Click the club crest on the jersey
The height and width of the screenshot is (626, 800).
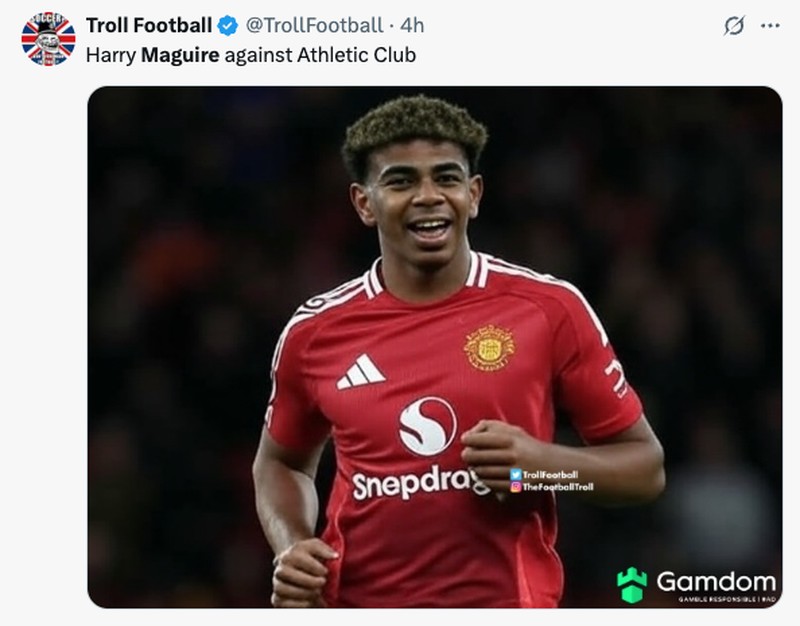pyautogui.click(x=489, y=347)
